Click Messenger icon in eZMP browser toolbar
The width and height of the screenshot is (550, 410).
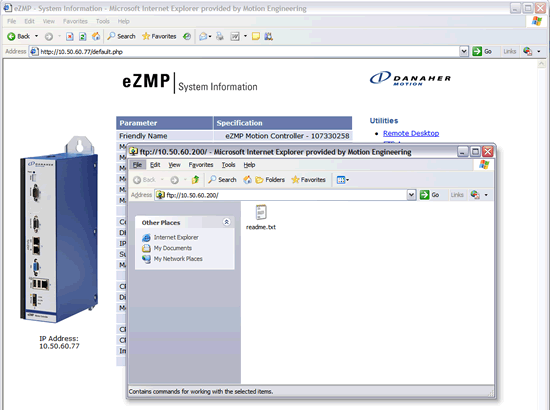coord(268,36)
